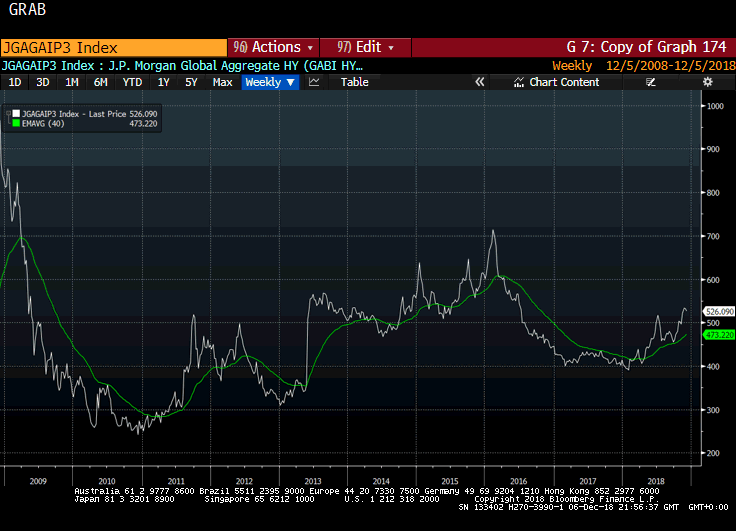Select the 1D time range
The image size is (736, 531).
15,82
